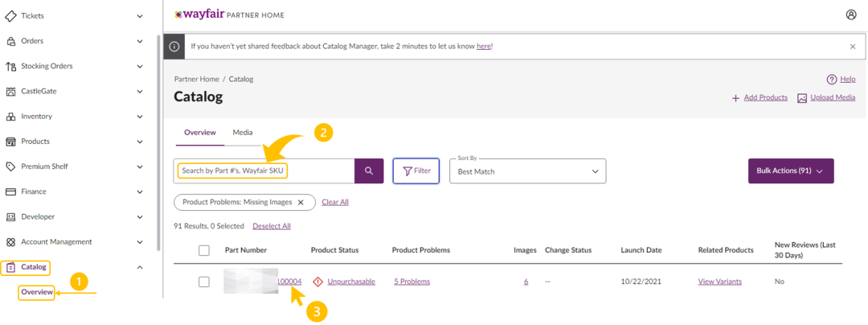868x325 pixels.
Task: Click the red Unpurchasable warning icon
Action: 317,282
